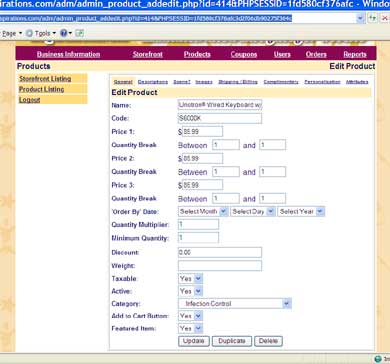Open the Coupons menu
390x364 pixels.
pyautogui.click(x=244, y=54)
